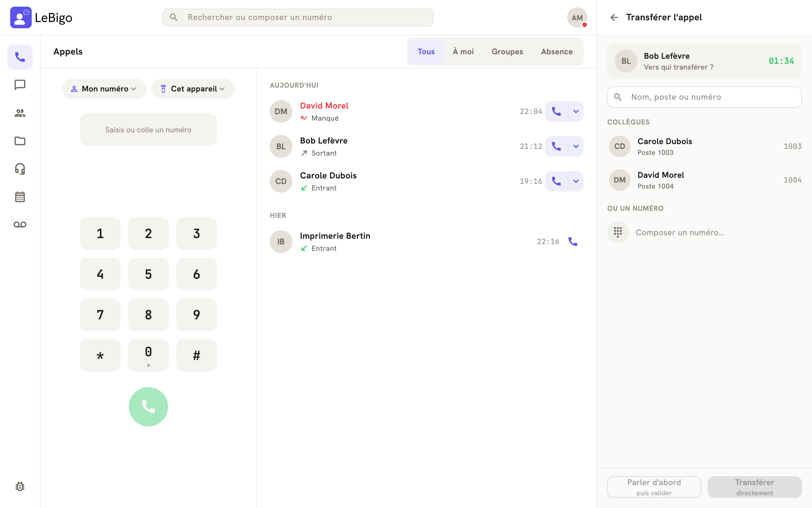Image resolution: width=812 pixels, height=508 pixels.
Task: Open the Contacts people icon in sidebar
Action: (x=20, y=113)
